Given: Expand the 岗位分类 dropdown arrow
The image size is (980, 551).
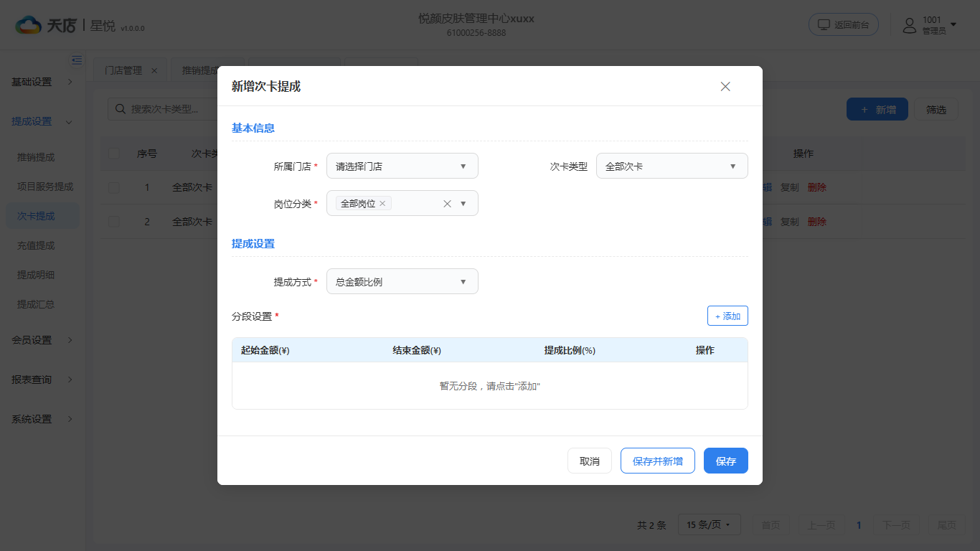Looking at the screenshot, I should pos(463,204).
